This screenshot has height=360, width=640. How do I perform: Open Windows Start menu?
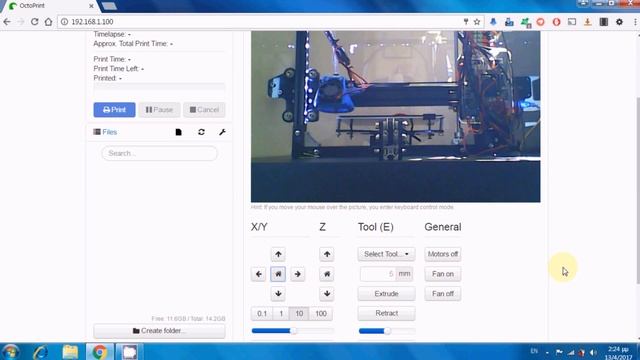click(10, 352)
